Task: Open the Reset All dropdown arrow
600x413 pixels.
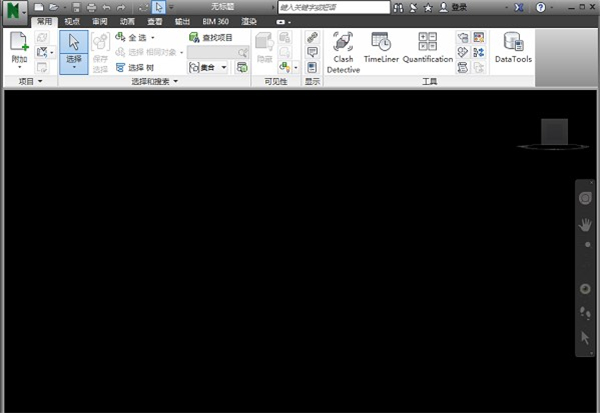Action: coord(52,52)
